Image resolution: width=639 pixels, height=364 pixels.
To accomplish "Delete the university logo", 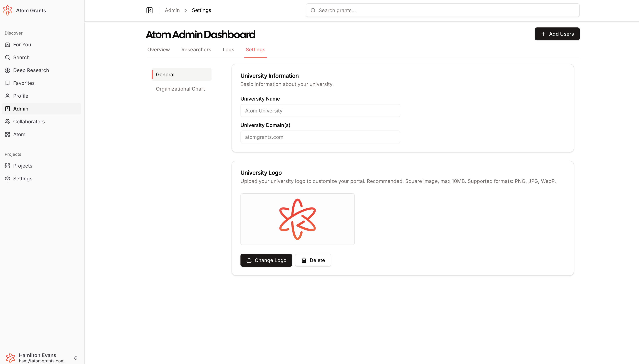I will pos(313,260).
